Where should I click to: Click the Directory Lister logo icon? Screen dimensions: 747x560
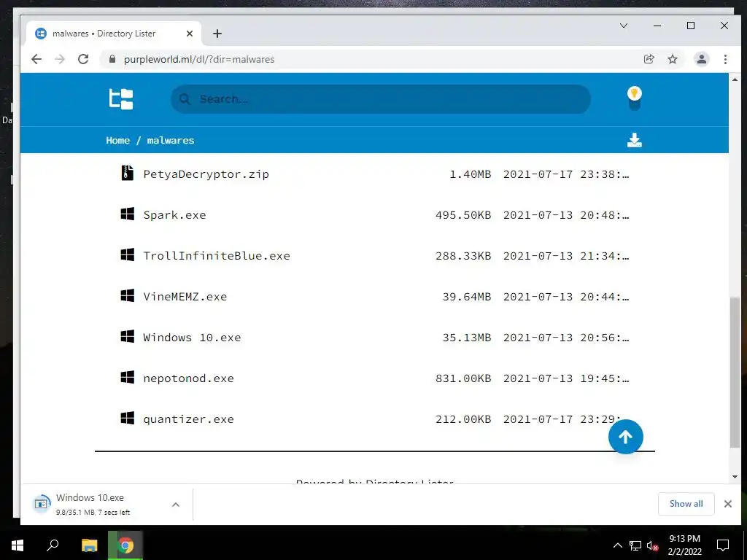pos(121,99)
